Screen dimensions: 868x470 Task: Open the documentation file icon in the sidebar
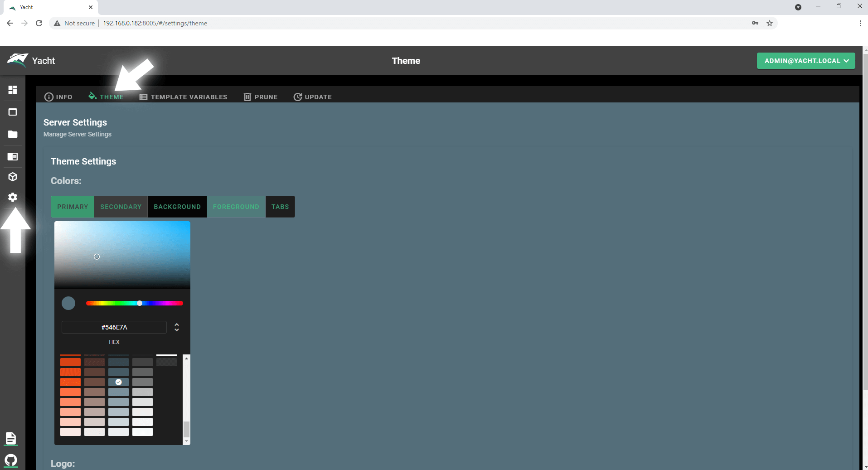11,438
